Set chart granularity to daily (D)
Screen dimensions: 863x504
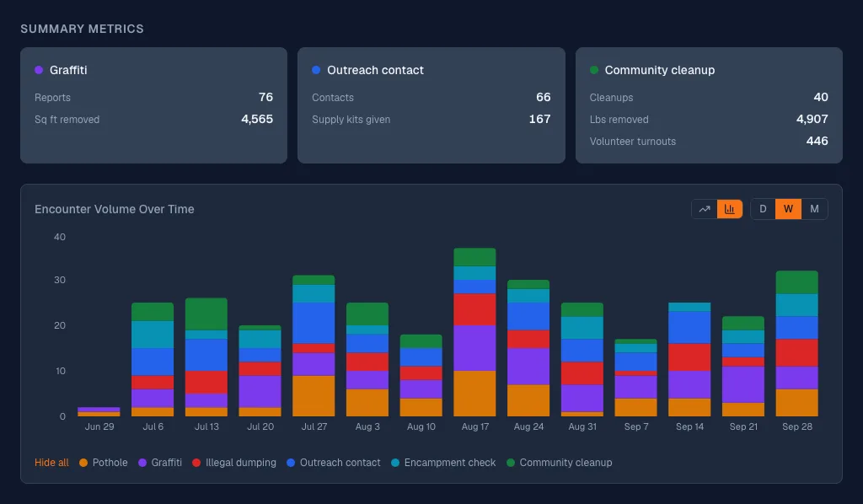(763, 209)
